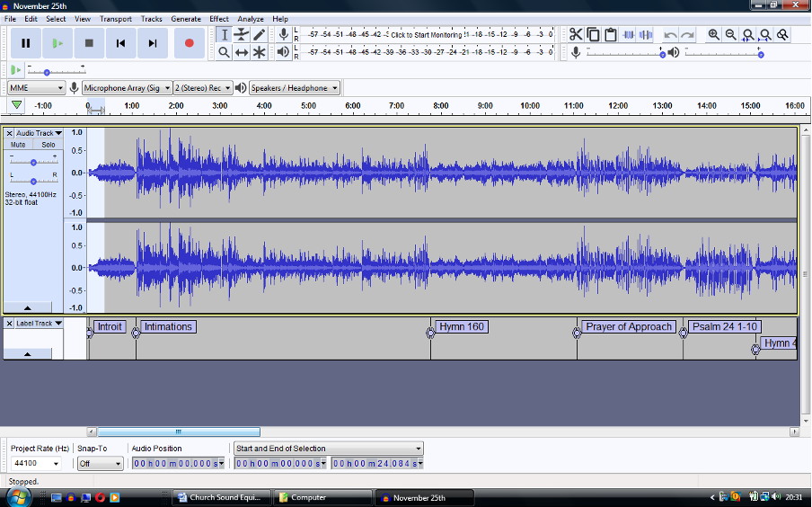Skip to the start of the project
Image resolution: width=812 pixels, height=507 pixels.
point(120,43)
